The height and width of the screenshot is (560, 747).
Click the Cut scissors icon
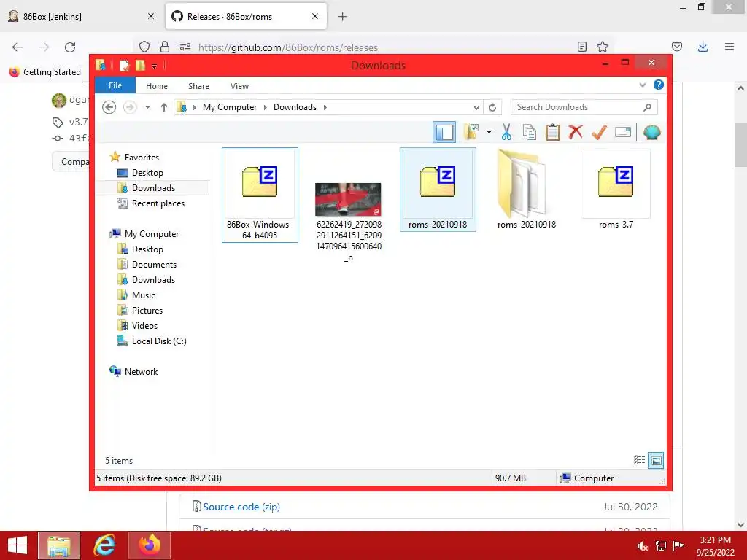506,132
